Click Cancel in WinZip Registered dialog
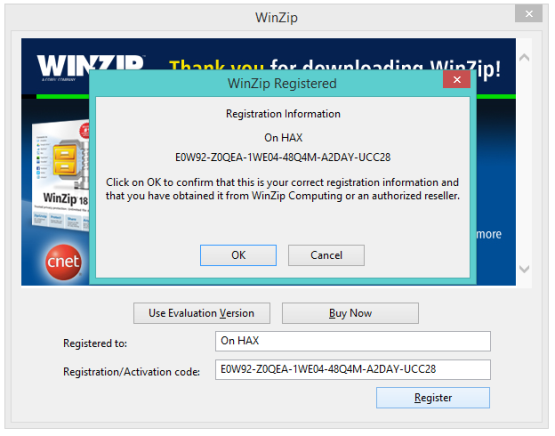Viewport: 555px width, 436px height. tap(326, 255)
